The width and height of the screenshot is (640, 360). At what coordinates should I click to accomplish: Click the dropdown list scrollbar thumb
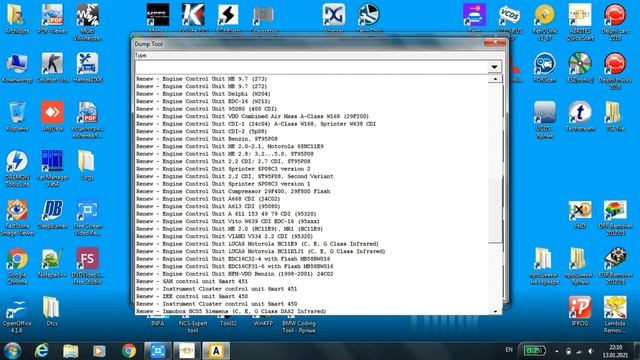[x=495, y=209]
